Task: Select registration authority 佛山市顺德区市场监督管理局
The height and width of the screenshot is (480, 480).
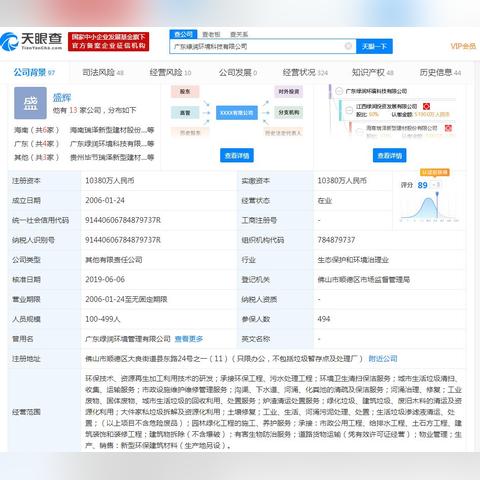Action: [x=364, y=280]
